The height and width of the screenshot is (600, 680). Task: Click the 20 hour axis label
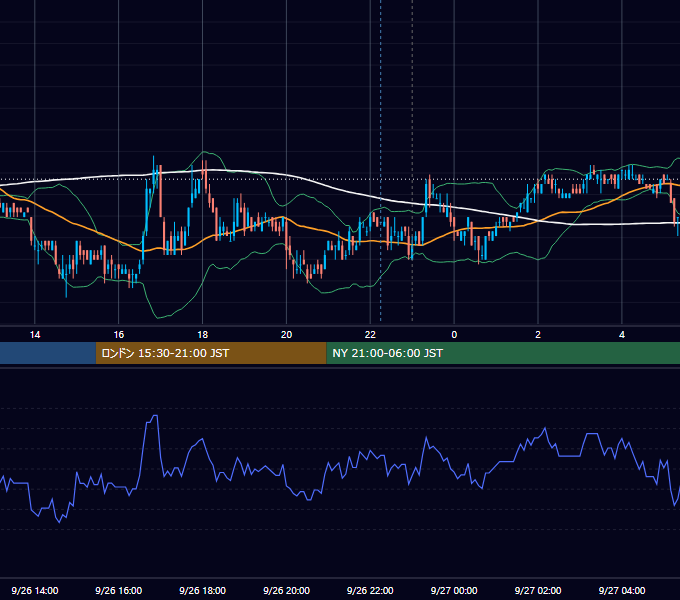click(286, 335)
